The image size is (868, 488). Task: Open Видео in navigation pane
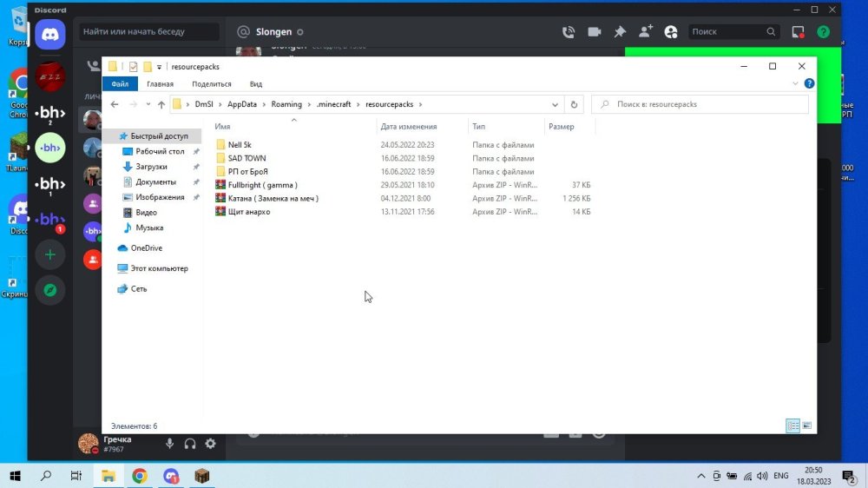click(146, 212)
